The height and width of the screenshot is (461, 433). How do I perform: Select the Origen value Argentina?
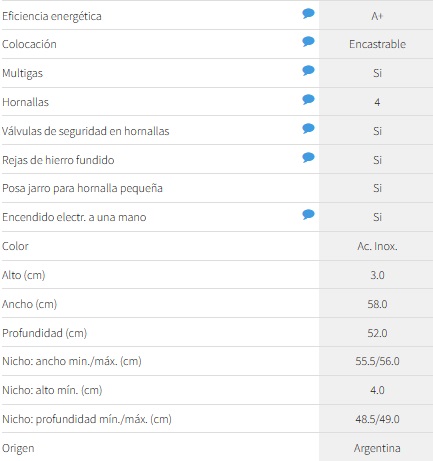pos(377,448)
